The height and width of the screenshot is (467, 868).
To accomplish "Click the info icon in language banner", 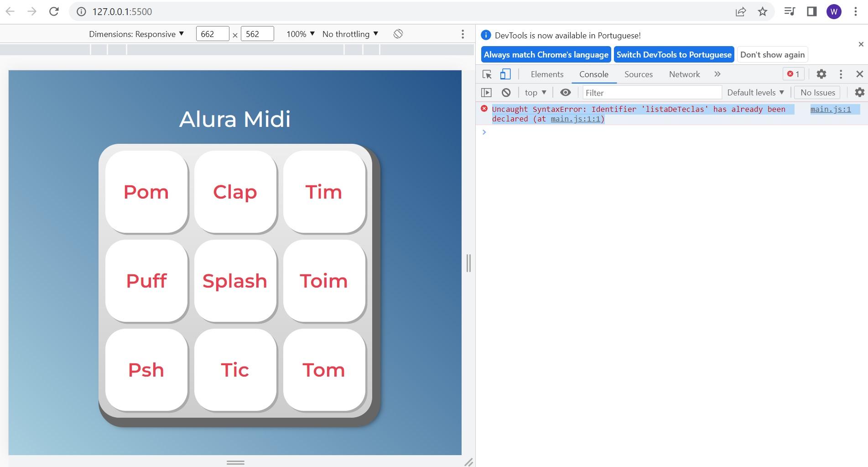I will pyautogui.click(x=486, y=35).
